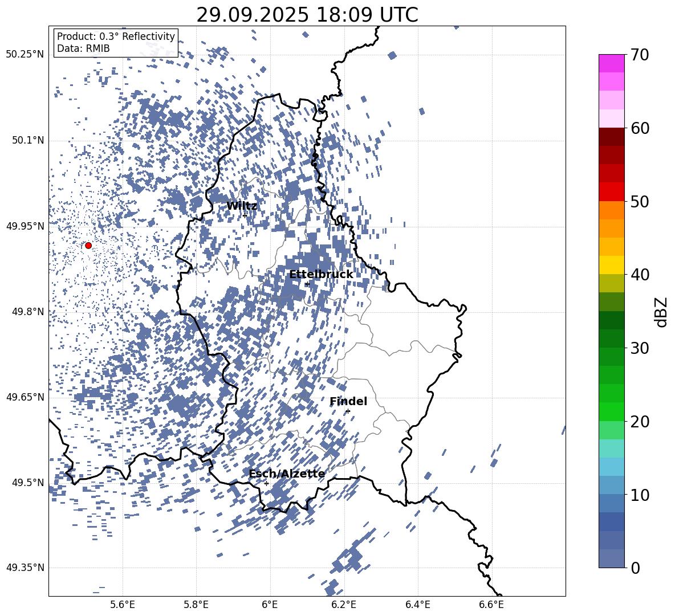Viewport: 675px width, 616px height.
Task: Click the title '29.09.2025 18:09 UTC'
Action: tap(307, 15)
